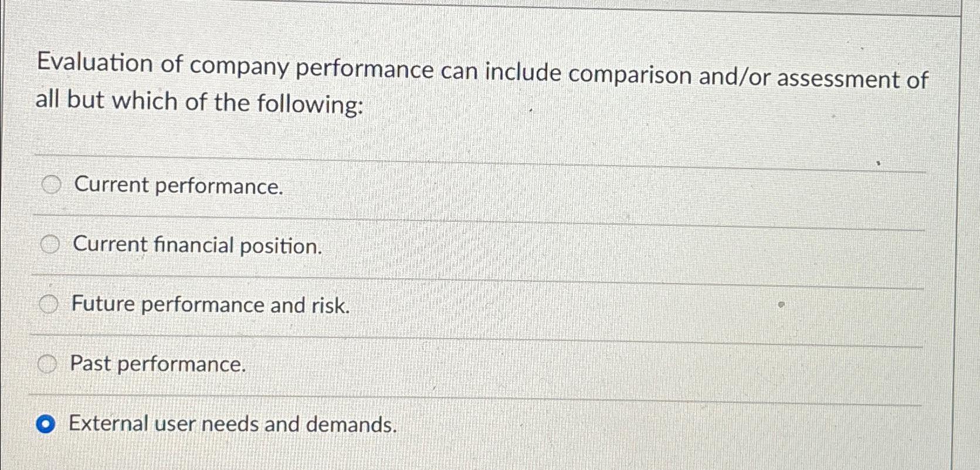Select the 'Future performance and risk' radio button
980x470 pixels.
(x=50, y=304)
